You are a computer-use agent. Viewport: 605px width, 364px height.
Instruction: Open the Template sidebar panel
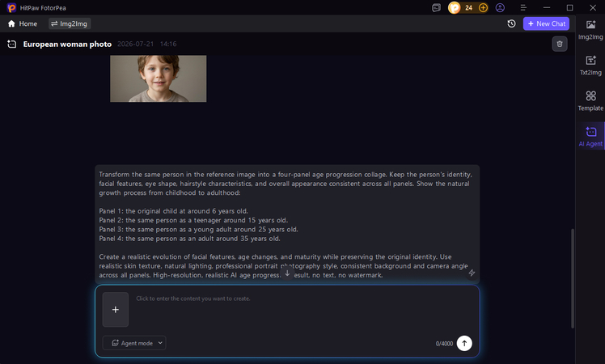pyautogui.click(x=590, y=101)
